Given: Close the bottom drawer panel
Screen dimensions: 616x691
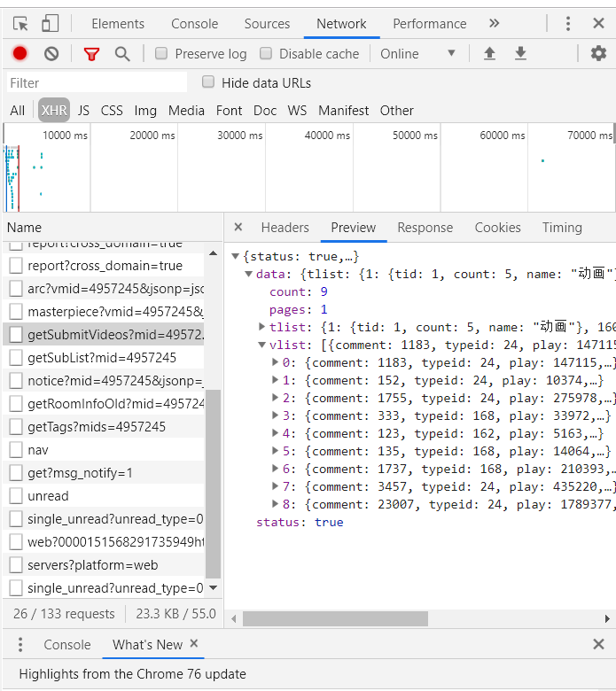Looking at the screenshot, I should (x=598, y=644).
